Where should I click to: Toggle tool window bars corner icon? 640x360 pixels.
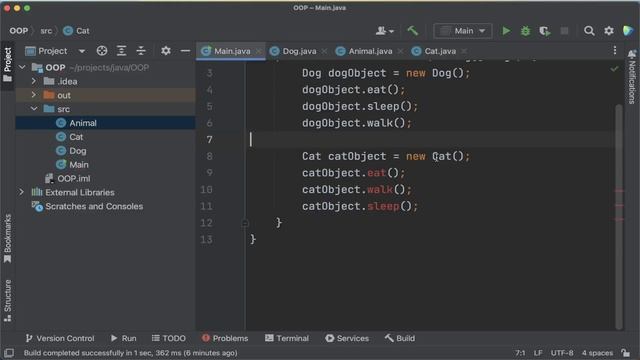9,353
